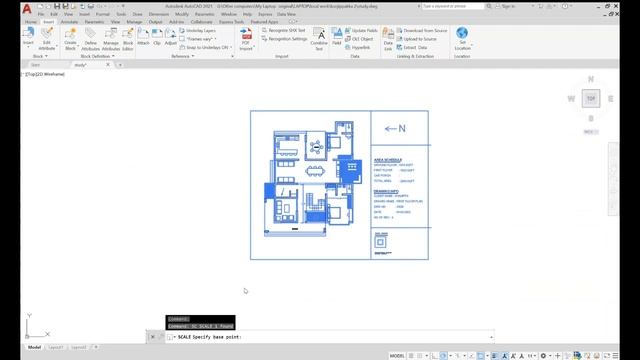640x360 pixels.
Task: Open Recognition Settings
Action: tap(284, 39)
